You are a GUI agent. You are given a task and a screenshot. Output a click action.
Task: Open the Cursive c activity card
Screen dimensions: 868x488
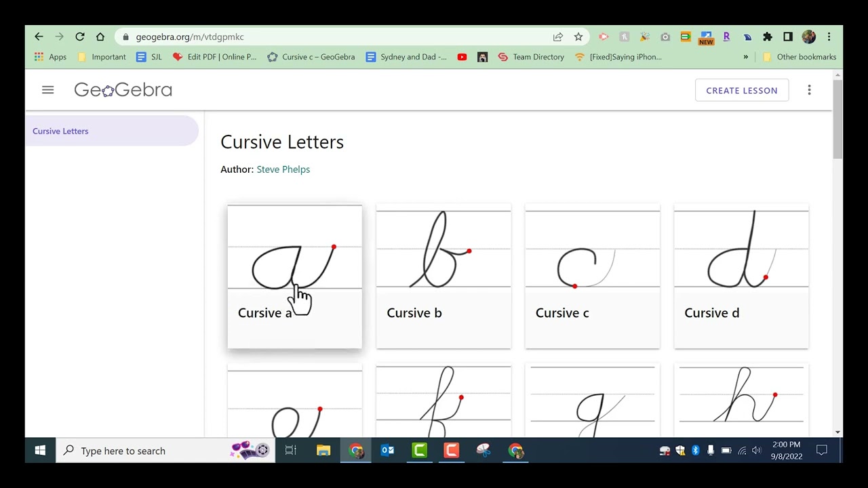(592, 276)
